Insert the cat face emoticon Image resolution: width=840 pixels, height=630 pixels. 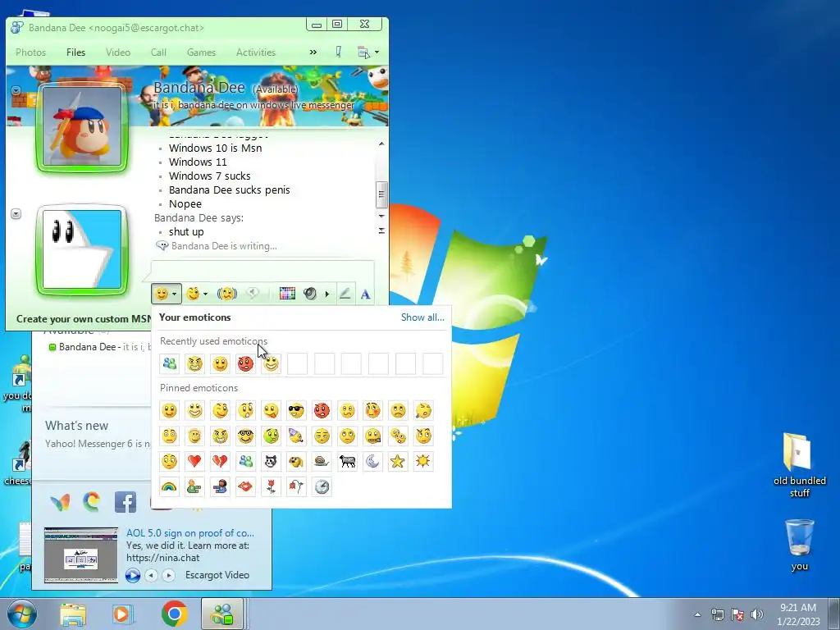coord(271,461)
